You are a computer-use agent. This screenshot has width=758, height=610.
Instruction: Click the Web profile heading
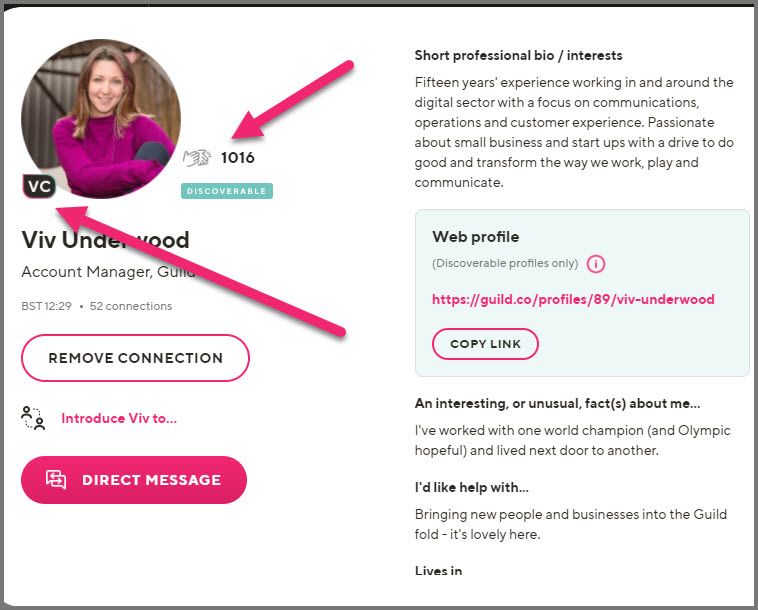coord(476,237)
